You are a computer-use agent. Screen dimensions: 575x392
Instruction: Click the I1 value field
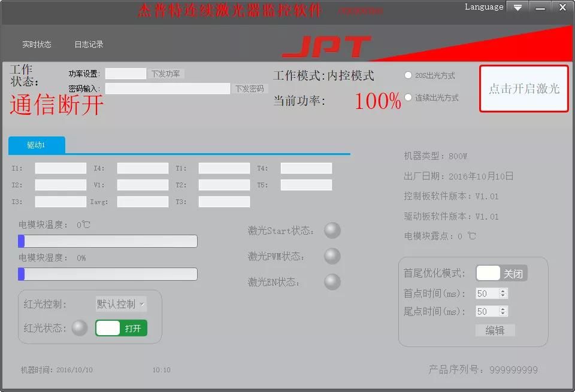[x=61, y=168]
